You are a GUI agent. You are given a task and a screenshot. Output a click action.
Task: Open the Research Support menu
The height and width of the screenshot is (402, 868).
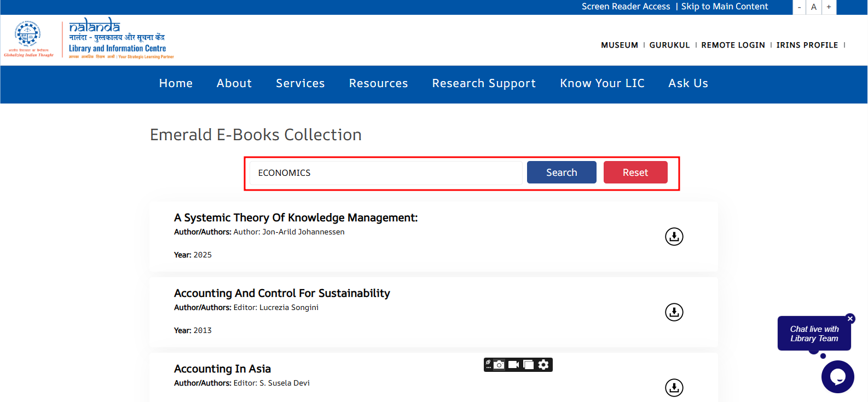click(484, 83)
